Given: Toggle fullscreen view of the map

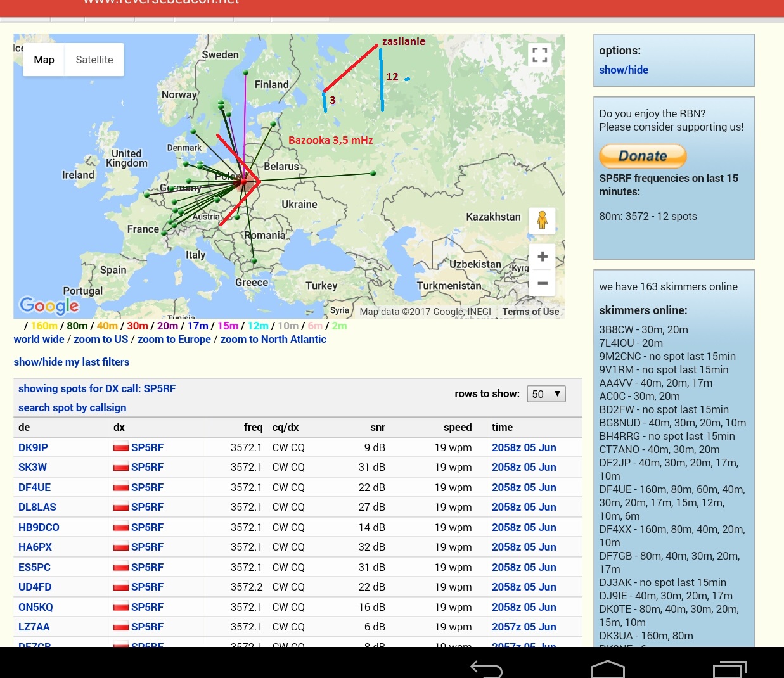Looking at the screenshot, I should tap(539, 55).
